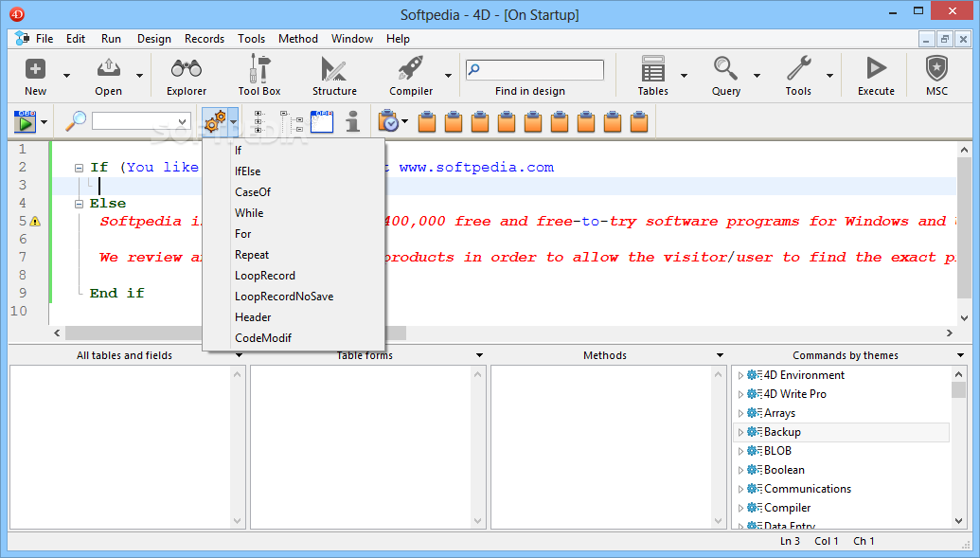Open the New button dropdown arrow
Screen dimensions: 980x558
[x=66, y=75]
